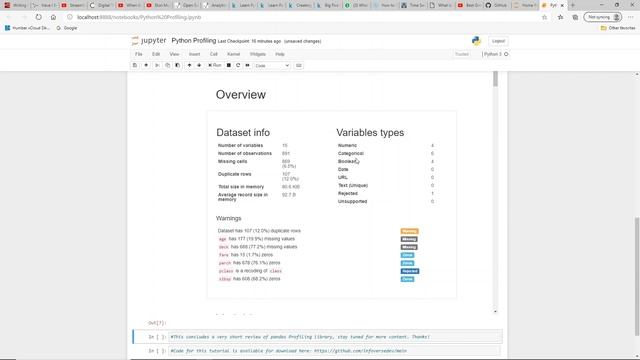Open the Edit menu

[156, 54]
